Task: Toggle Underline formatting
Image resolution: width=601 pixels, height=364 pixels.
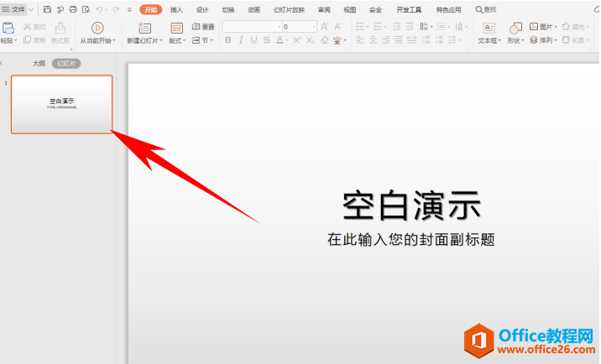Action: point(253,40)
